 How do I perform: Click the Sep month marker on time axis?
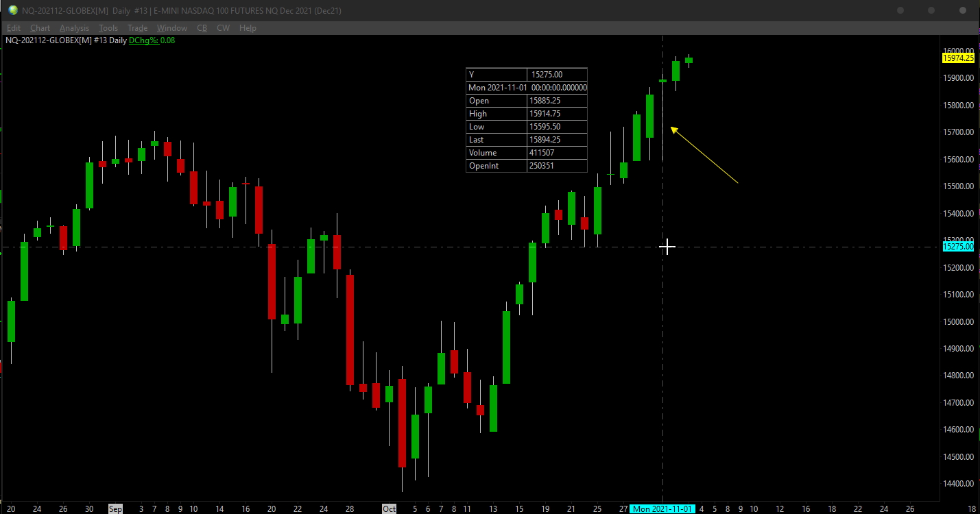(115, 509)
